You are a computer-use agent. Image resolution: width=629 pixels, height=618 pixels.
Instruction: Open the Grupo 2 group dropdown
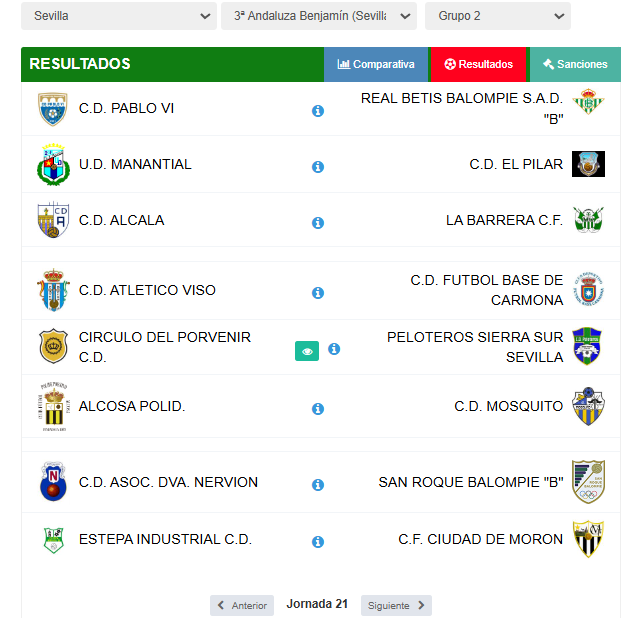(x=498, y=16)
